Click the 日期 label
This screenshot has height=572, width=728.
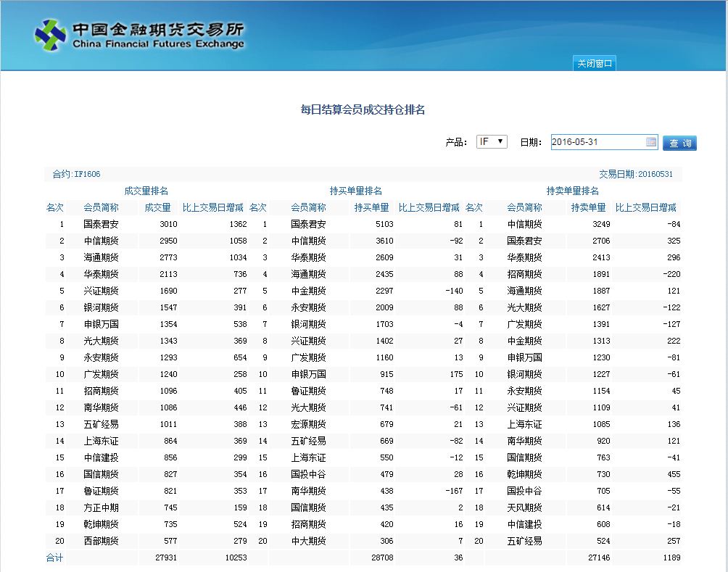(x=531, y=143)
